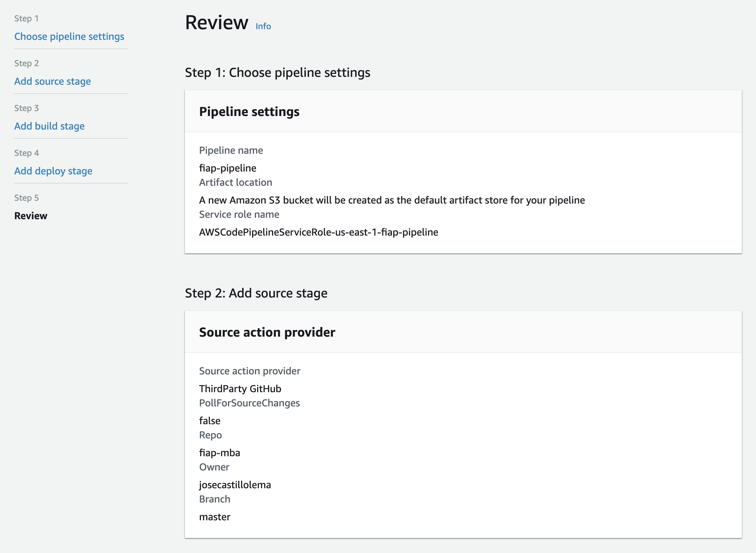
Task: Click the josecastillolema owner value
Action: pyautogui.click(x=235, y=485)
